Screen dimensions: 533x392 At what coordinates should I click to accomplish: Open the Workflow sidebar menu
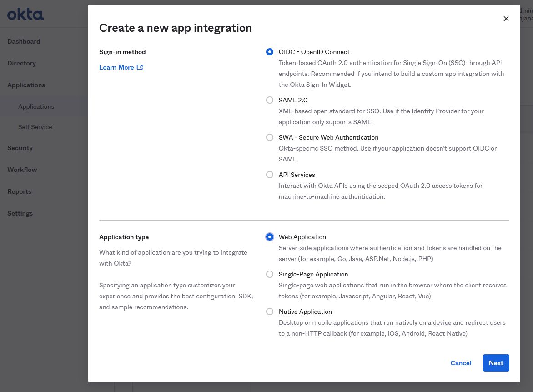point(22,170)
